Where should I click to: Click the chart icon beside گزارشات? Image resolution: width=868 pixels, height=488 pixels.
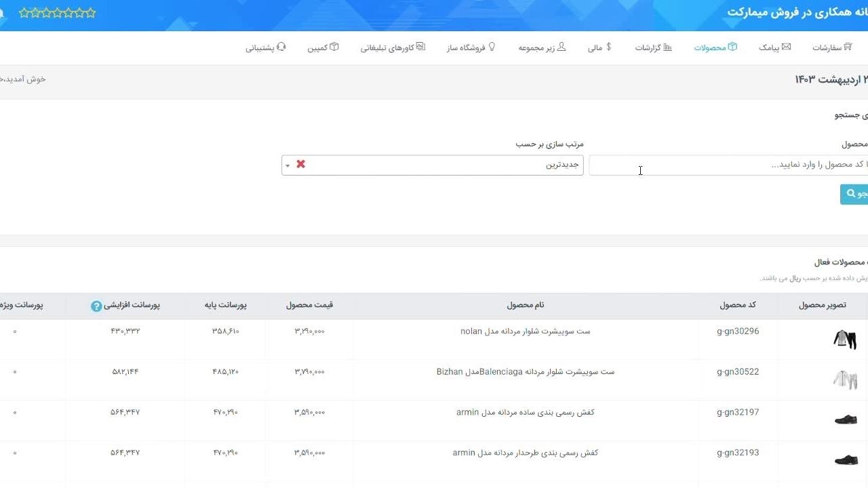click(667, 47)
